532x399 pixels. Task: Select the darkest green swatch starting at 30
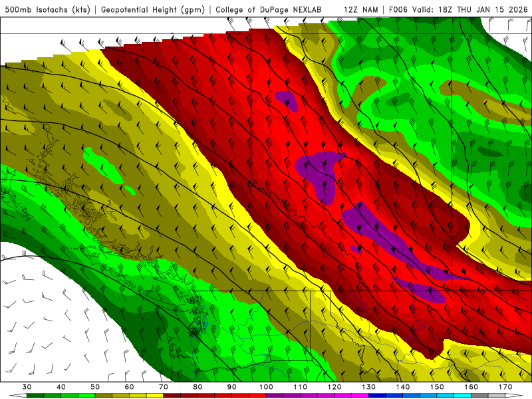(35, 396)
